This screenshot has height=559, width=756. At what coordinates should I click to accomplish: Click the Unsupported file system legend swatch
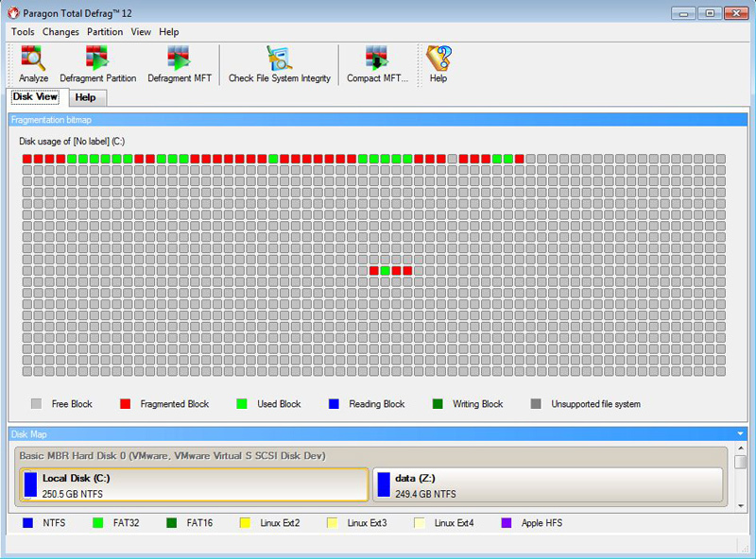pyautogui.click(x=536, y=404)
